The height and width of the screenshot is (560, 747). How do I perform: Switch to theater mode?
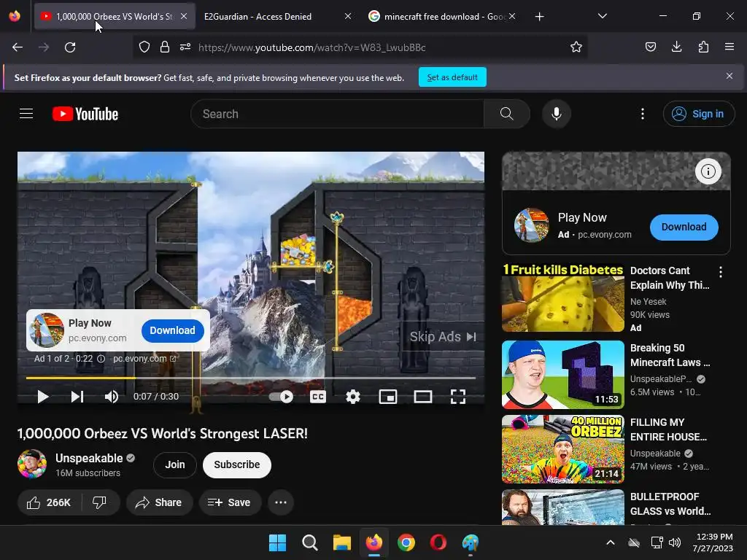[422, 397]
